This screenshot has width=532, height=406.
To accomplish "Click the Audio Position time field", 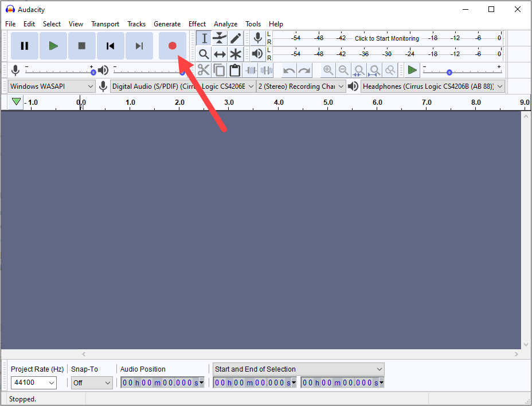I will pos(160,383).
